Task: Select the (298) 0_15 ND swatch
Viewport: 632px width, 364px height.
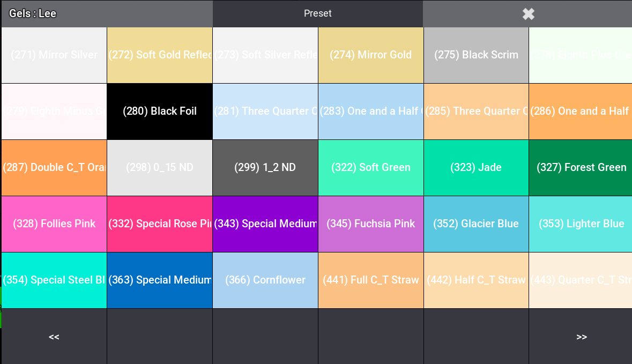Action: [x=160, y=168]
